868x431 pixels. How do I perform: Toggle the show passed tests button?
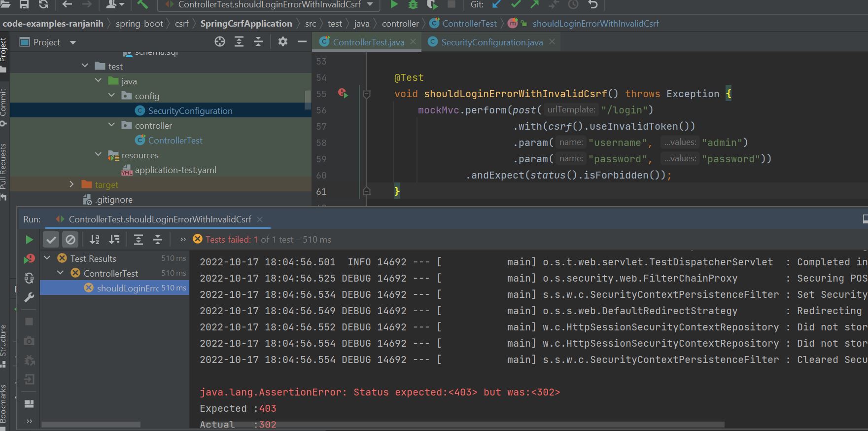pyautogui.click(x=51, y=240)
